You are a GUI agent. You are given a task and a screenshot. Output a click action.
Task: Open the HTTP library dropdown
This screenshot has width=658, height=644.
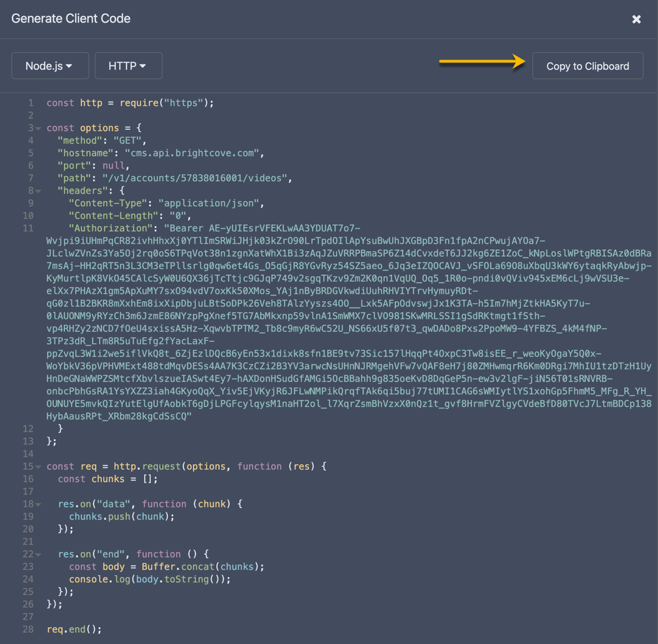click(128, 66)
